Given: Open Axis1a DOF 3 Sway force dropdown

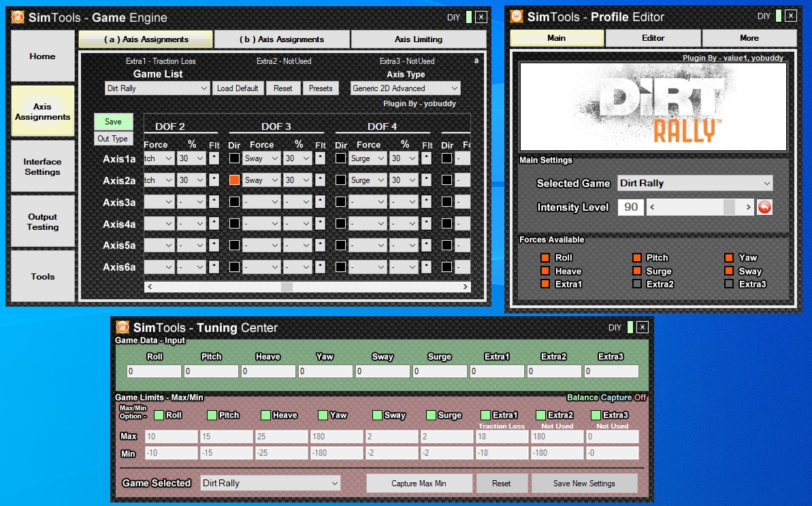Looking at the screenshot, I should click(x=261, y=158).
